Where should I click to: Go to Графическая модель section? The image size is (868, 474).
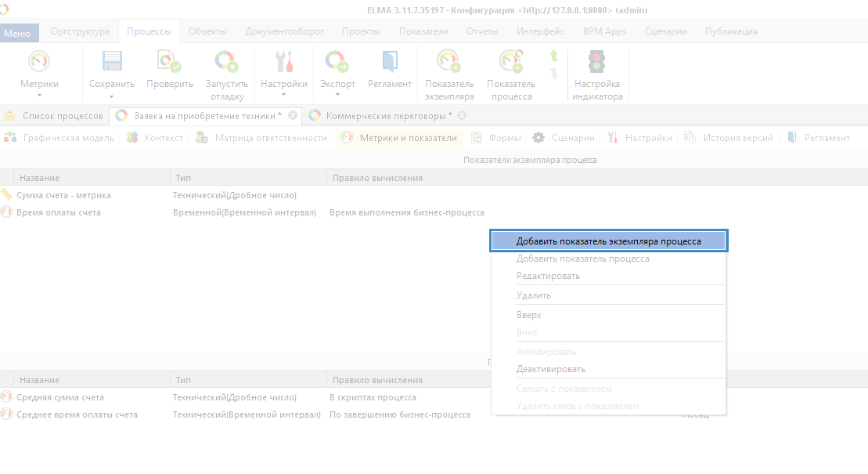click(x=69, y=138)
